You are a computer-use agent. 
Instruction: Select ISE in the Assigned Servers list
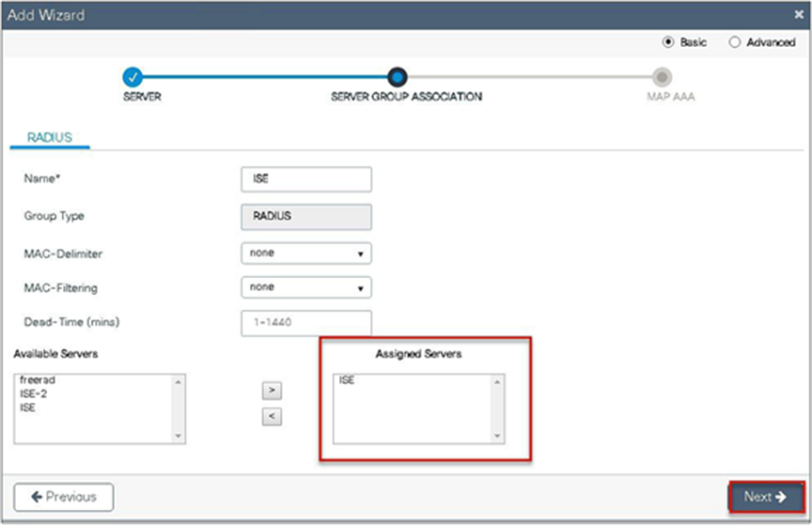point(347,380)
